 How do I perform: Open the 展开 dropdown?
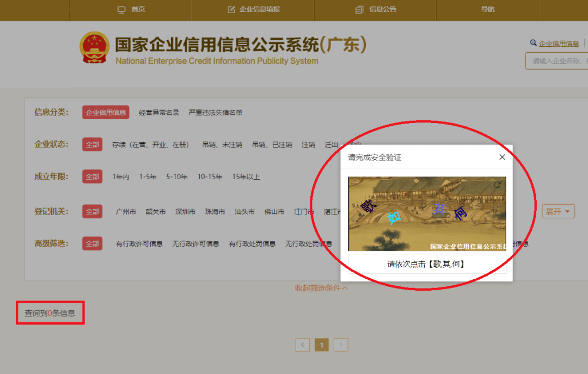click(x=558, y=211)
